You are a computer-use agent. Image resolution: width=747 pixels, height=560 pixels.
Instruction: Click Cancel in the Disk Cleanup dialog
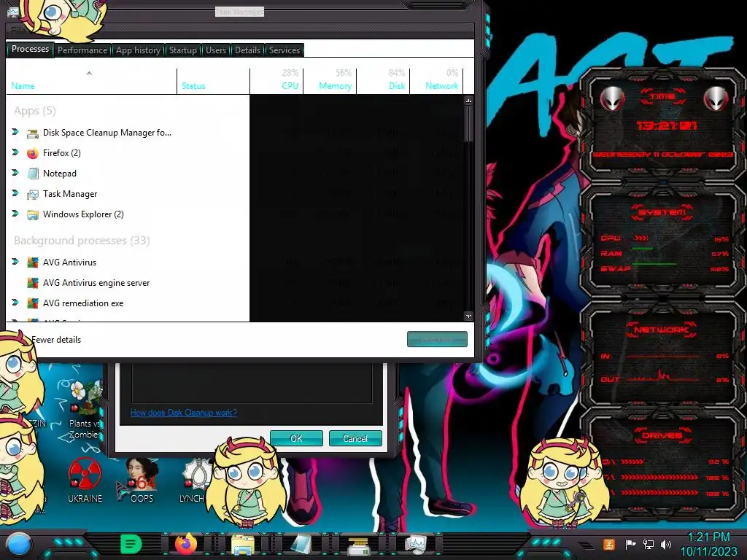[x=355, y=438]
